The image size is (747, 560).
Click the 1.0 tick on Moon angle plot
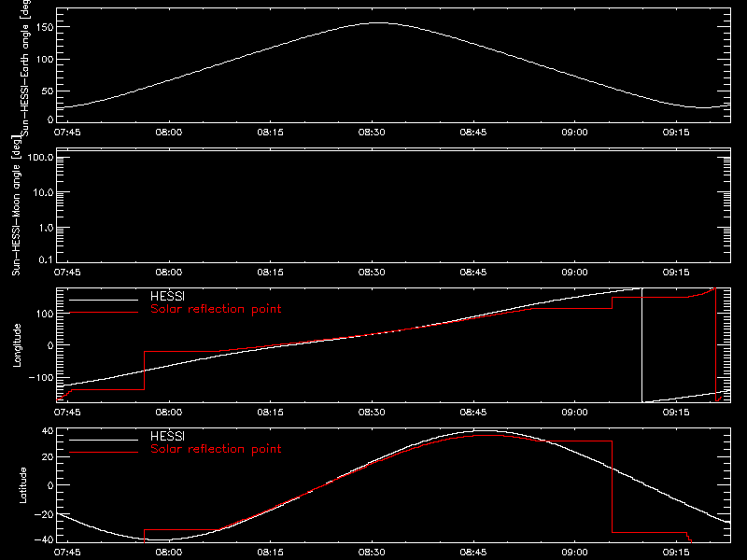[46, 228]
